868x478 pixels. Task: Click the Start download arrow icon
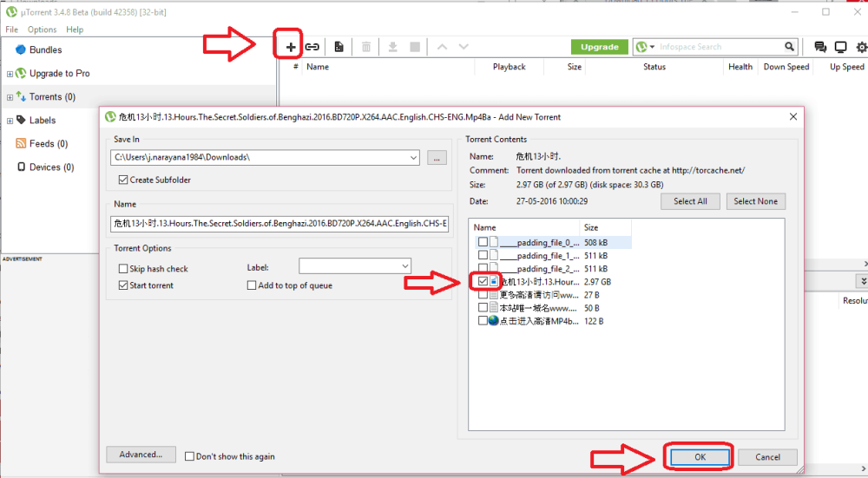392,47
